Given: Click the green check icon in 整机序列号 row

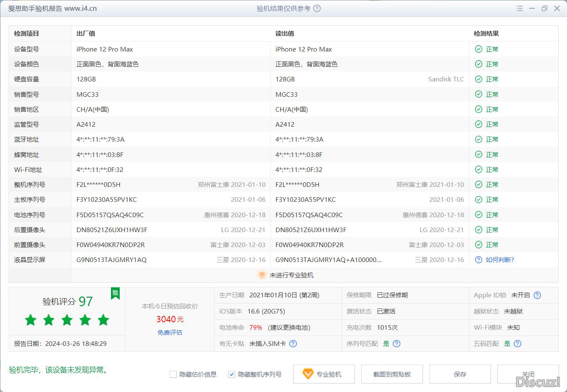Looking at the screenshot, I should [x=478, y=184].
